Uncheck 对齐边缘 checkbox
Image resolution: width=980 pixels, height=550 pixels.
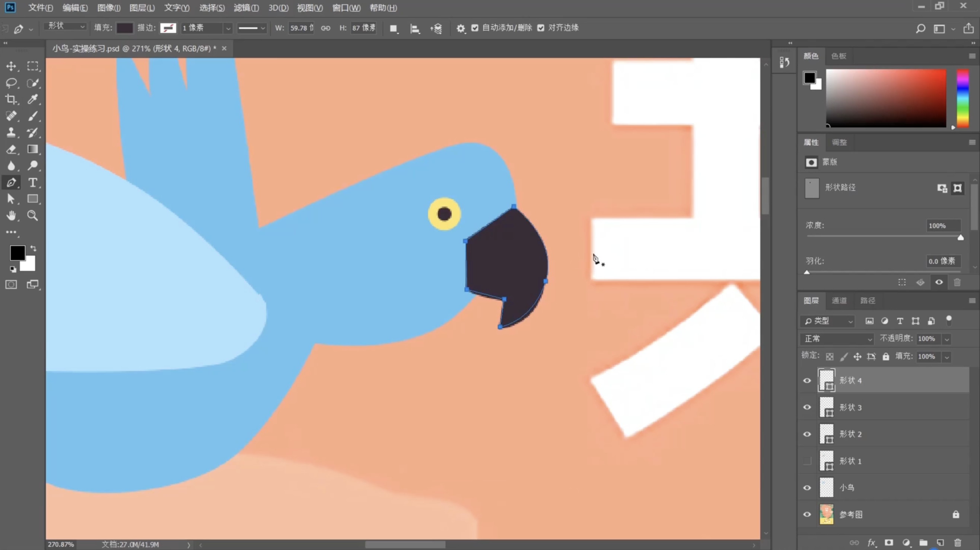pyautogui.click(x=541, y=28)
